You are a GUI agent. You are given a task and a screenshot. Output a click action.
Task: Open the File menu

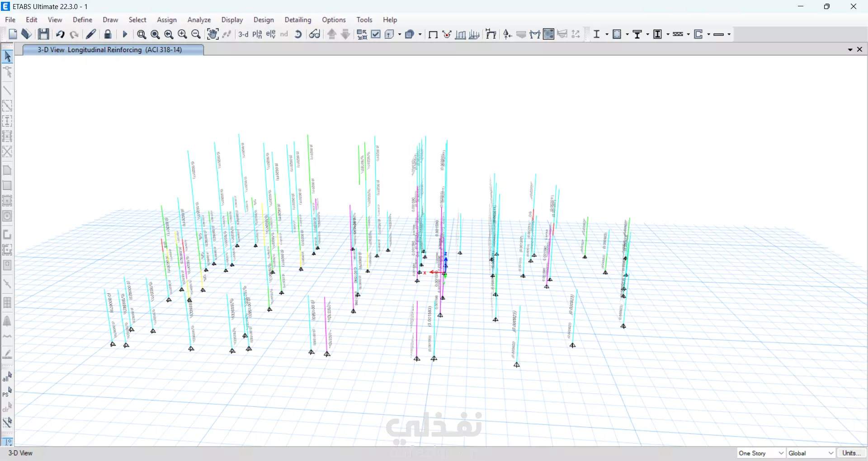tap(10, 20)
